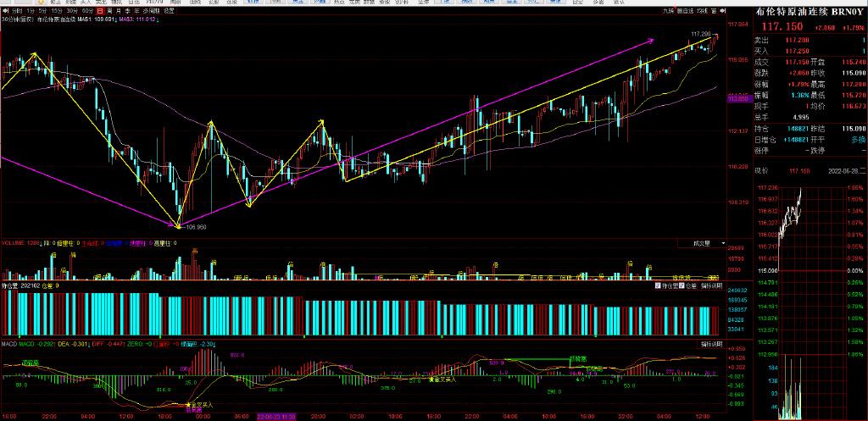The image size is (868, 421).
Task: Click the 30分钟(复权) chart label
Action: (17, 20)
